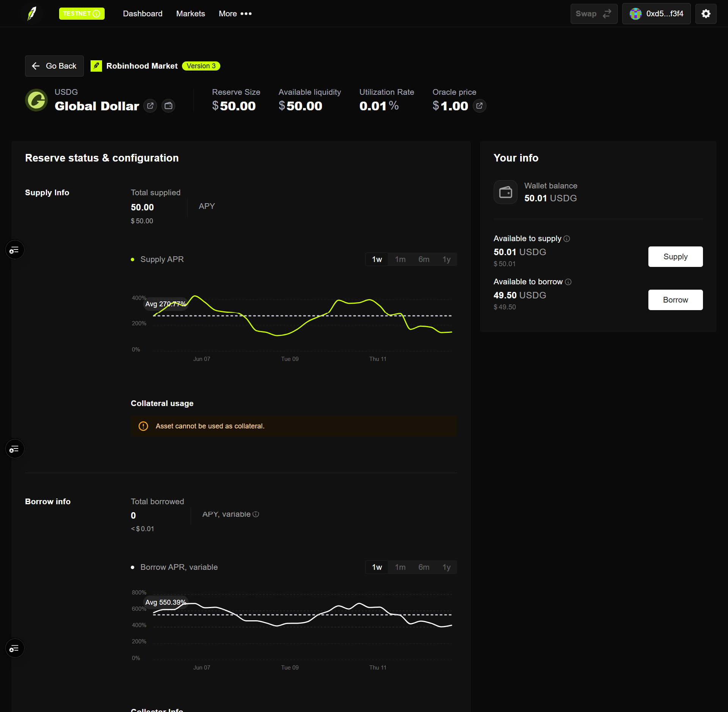The height and width of the screenshot is (712, 728).
Task: Open the TESTNET info badge
Action: 82,14
